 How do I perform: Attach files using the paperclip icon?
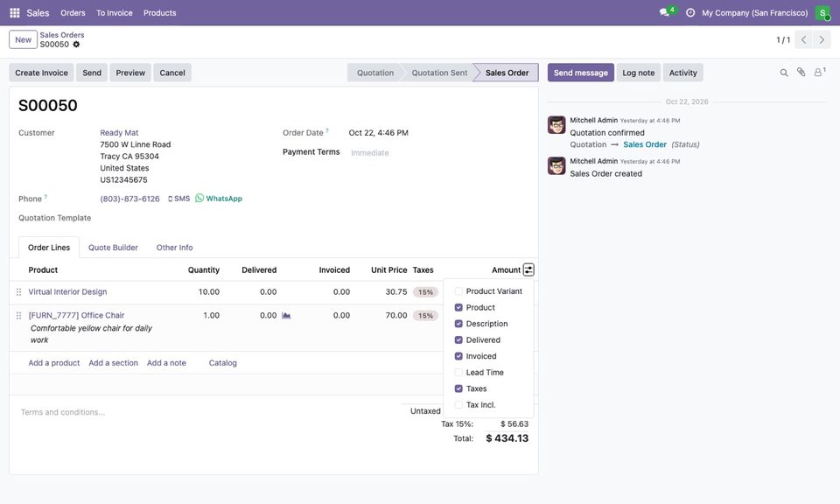[801, 73]
